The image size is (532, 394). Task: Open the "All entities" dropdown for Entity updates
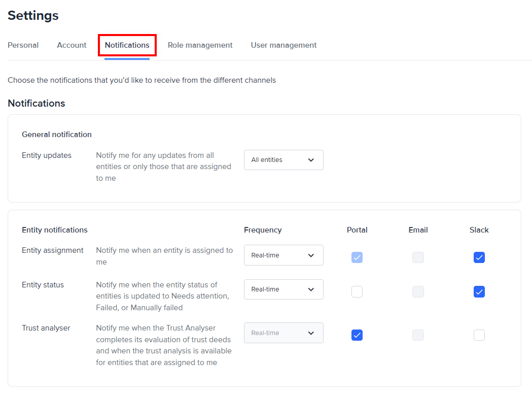click(283, 160)
